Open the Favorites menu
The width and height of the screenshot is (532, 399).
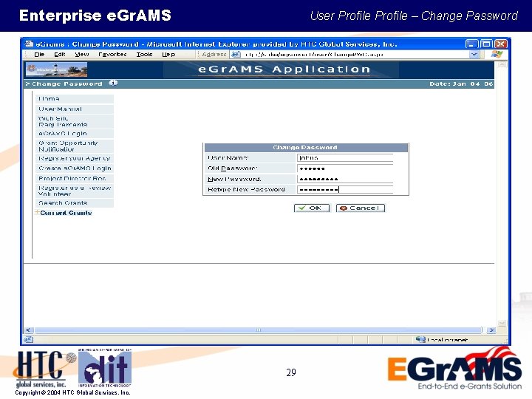(112, 54)
